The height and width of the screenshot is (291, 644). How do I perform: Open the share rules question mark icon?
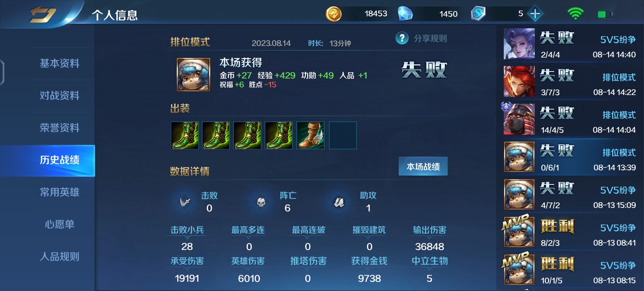pyautogui.click(x=402, y=38)
